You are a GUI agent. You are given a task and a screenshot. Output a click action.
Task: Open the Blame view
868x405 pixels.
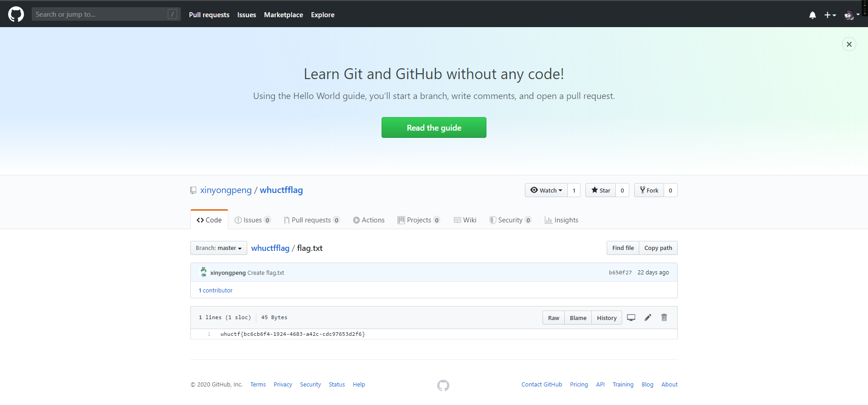[x=578, y=318]
